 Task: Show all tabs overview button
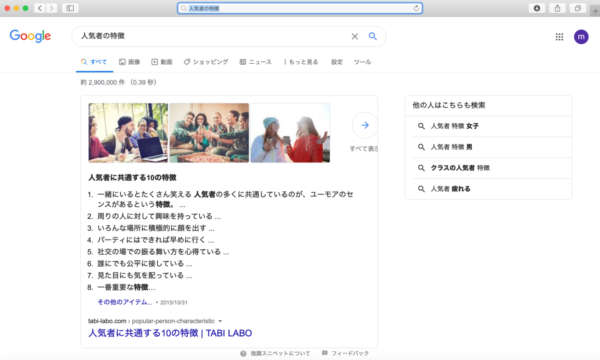point(578,8)
